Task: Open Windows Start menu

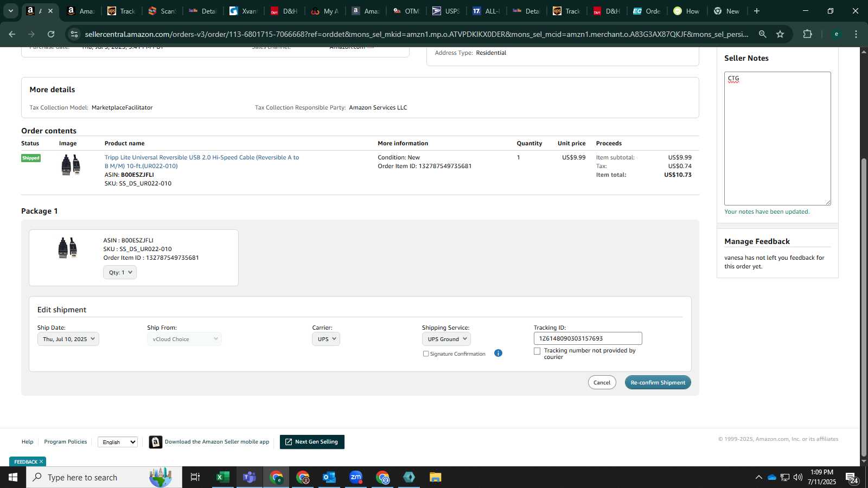Action: 13,477
